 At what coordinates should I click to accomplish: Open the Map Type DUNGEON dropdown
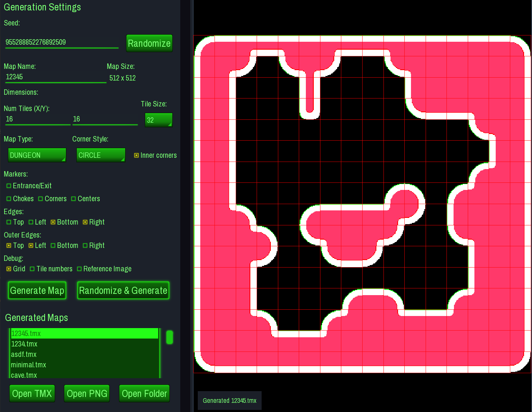point(37,155)
